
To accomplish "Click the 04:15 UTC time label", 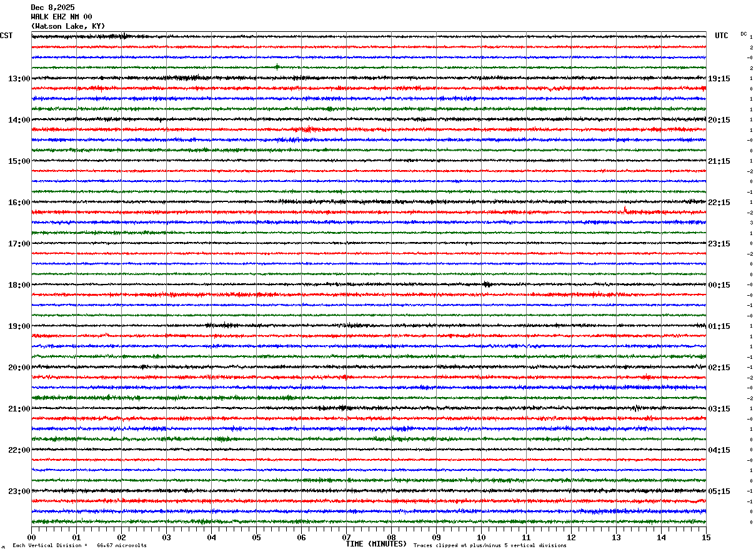I will (719, 450).
